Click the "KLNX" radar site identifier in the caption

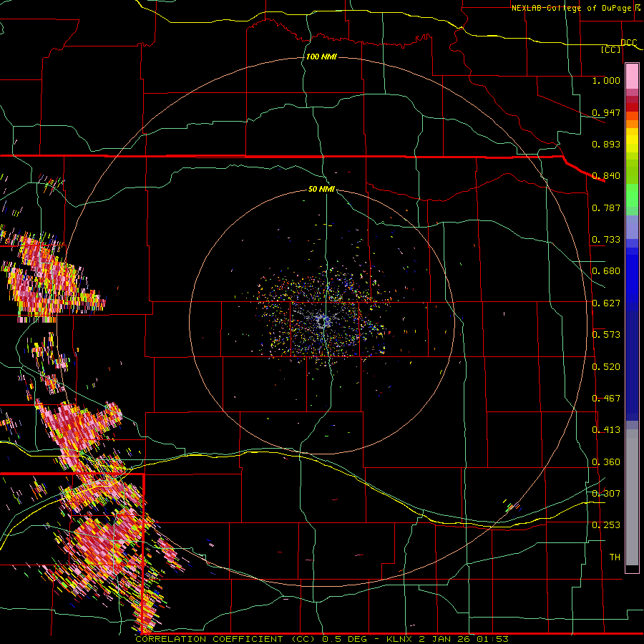[401, 639]
